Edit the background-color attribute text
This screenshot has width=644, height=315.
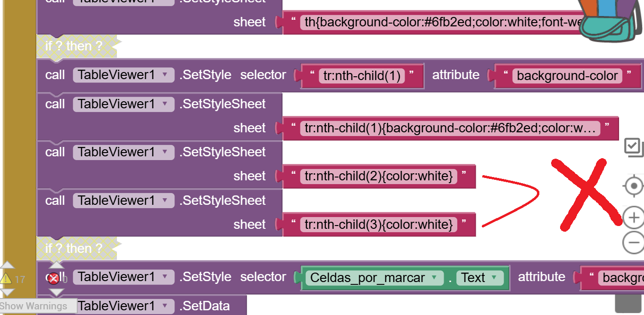pos(567,76)
